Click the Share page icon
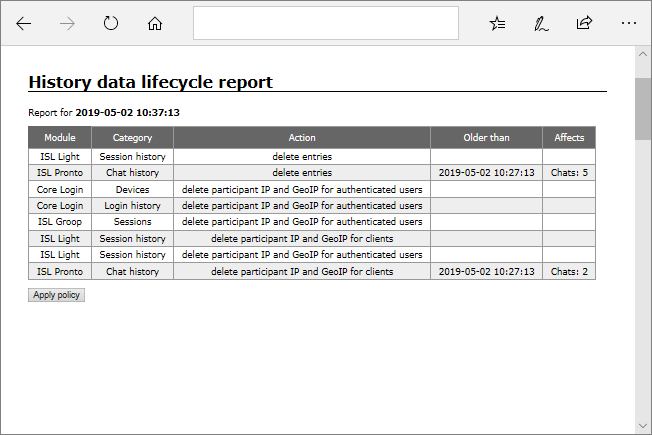 (x=584, y=23)
